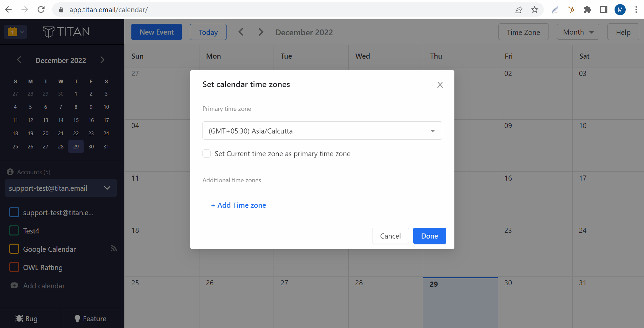Click the Google Calendar feed icon
Image resolution: width=644 pixels, height=328 pixels.
tap(113, 249)
